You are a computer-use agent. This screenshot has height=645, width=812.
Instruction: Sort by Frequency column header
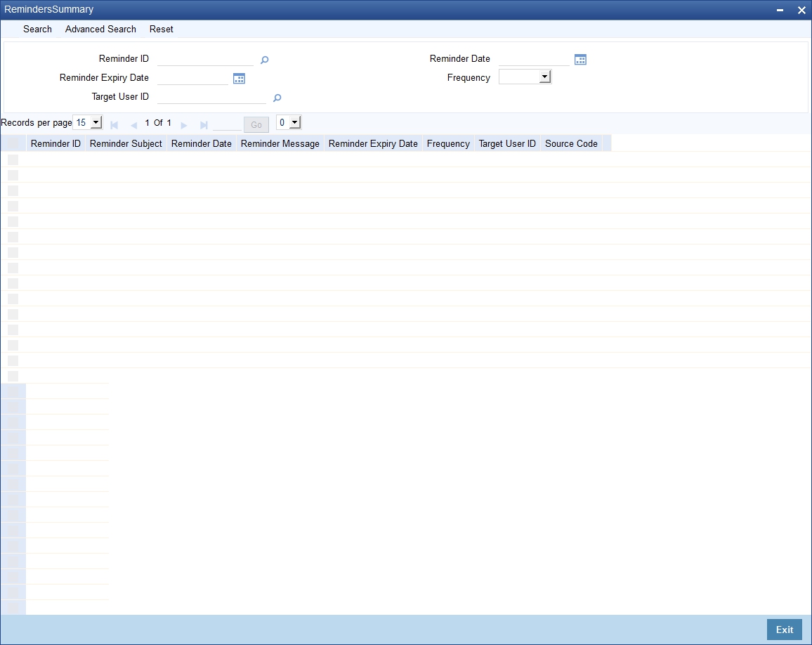click(448, 143)
